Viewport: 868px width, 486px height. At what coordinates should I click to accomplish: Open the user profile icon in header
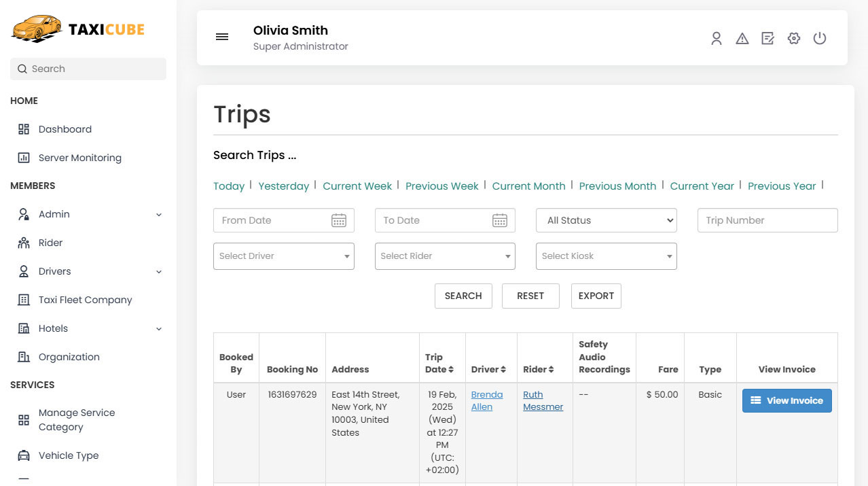[x=716, y=39]
